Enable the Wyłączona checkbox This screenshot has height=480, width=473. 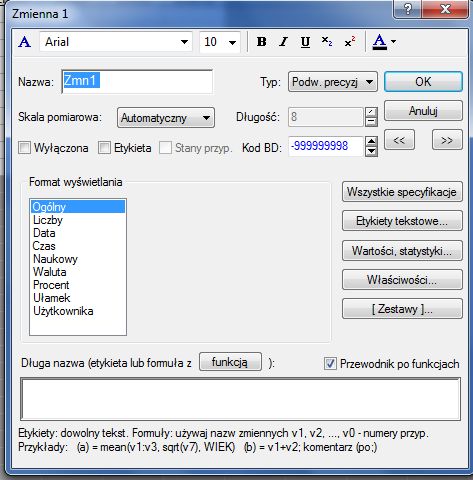click(24, 148)
